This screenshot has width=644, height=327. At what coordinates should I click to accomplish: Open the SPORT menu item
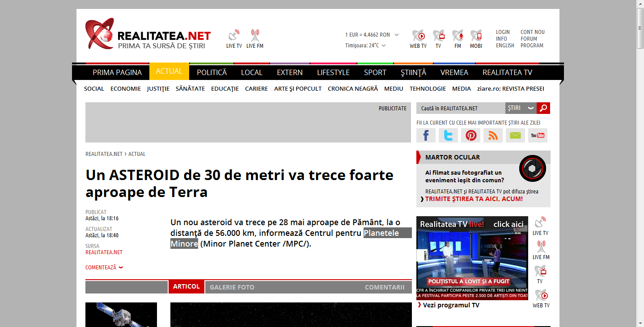(x=375, y=72)
